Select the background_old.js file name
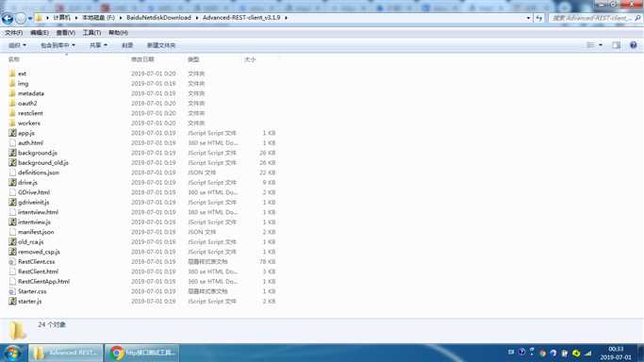Image resolution: width=644 pixels, height=362 pixels. coord(43,163)
